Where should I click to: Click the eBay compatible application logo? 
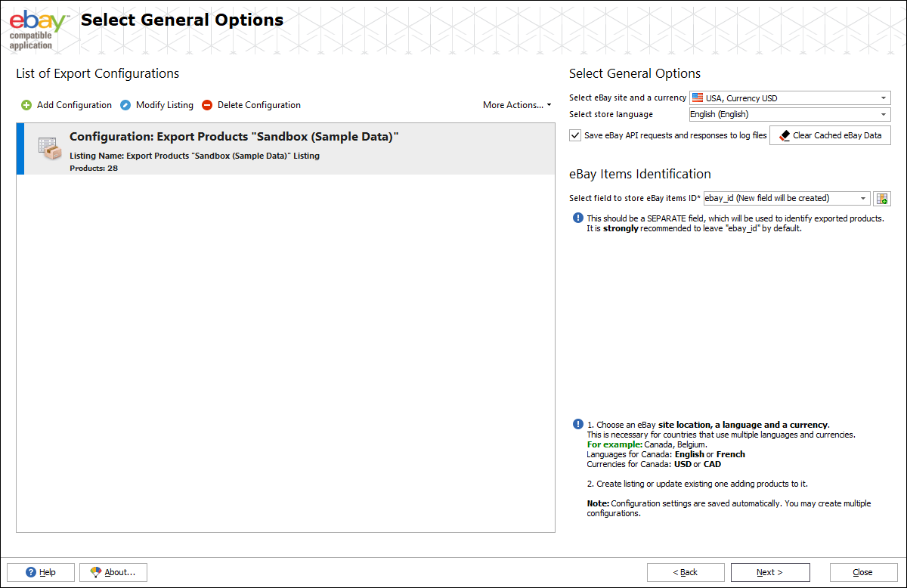tap(36, 27)
